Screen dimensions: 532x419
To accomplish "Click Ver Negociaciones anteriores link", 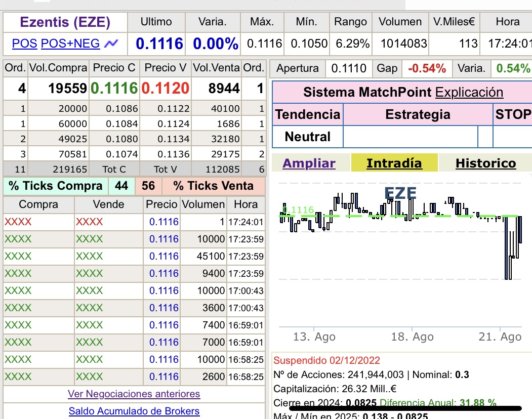I will (134, 394).
